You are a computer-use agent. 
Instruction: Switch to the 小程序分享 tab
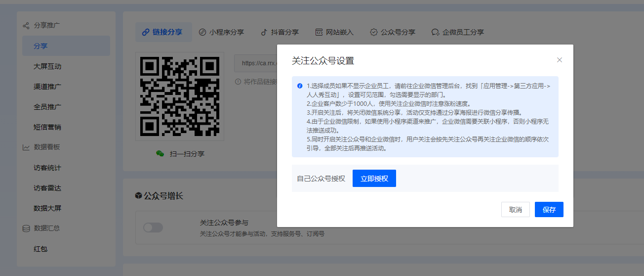[x=221, y=32]
